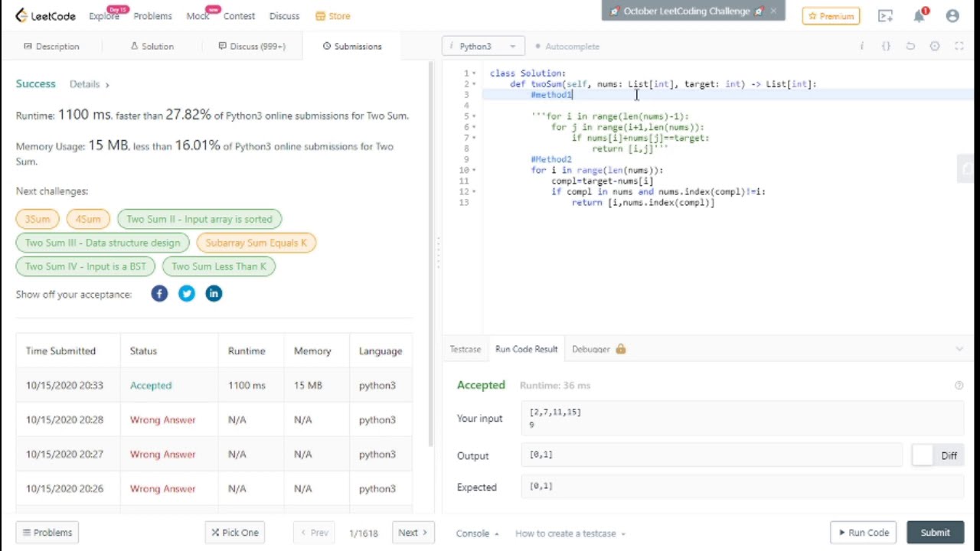Expand How to create a testcase

pyautogui.click(x=570, y=533)
